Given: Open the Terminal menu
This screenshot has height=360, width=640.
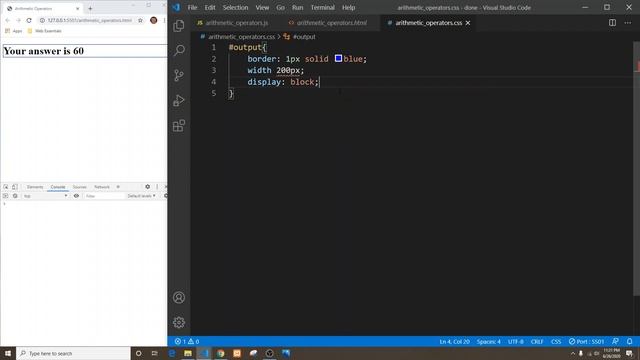Looking at the screenshot, I should coord(322,7).
